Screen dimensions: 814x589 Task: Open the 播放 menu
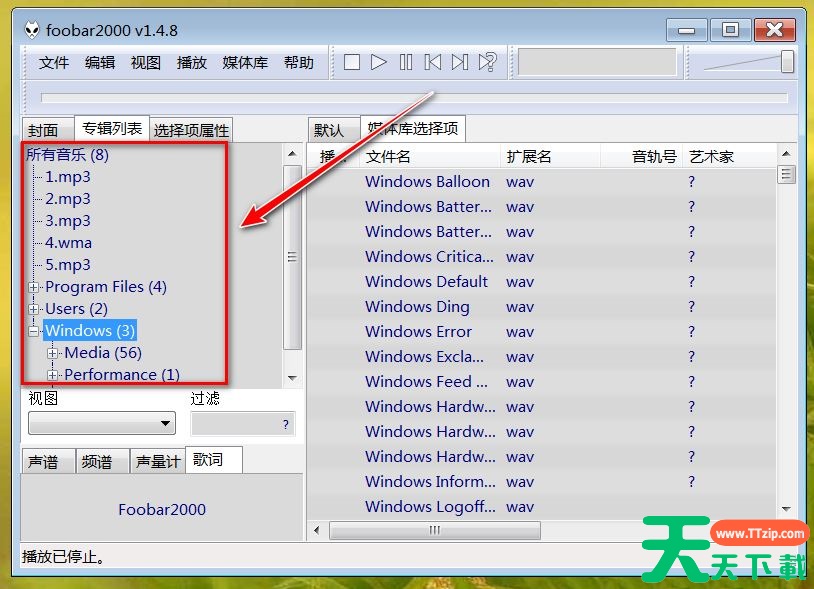pyautogui.click(x=192, y=63)
